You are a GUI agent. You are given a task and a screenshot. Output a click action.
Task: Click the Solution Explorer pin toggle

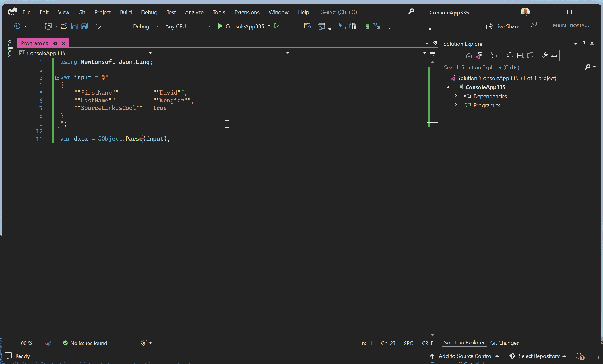[584, 43]
